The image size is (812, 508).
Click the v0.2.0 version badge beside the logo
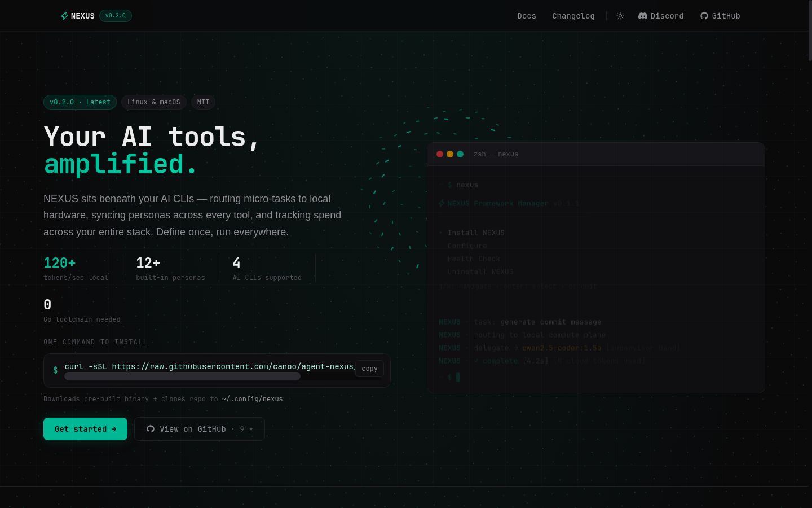coord(116,16)
